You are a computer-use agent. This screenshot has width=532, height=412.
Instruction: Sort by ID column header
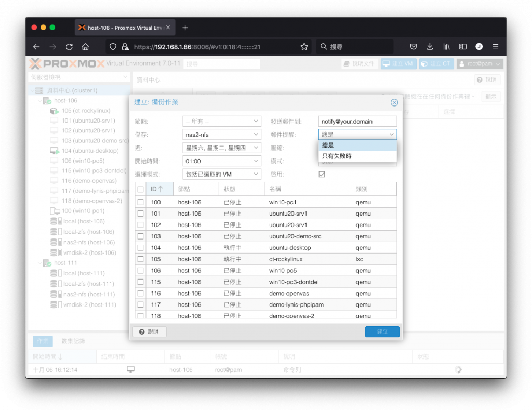(159, 189)
